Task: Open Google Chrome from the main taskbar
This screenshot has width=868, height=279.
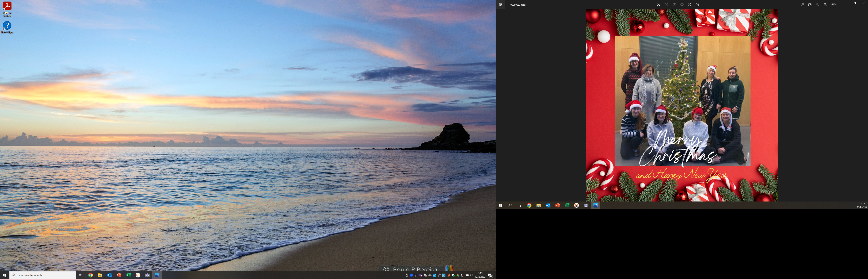Action: [x=90, y=275]
